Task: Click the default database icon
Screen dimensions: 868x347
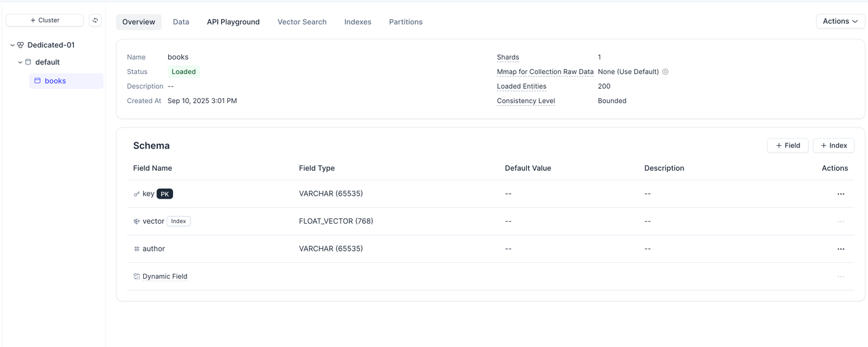Action: (x=28, y=62)
